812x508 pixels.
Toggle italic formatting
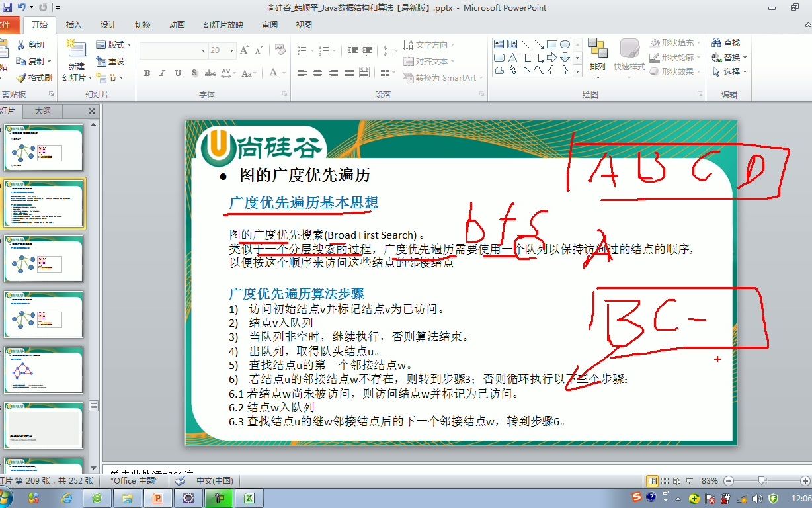[162, 74]
